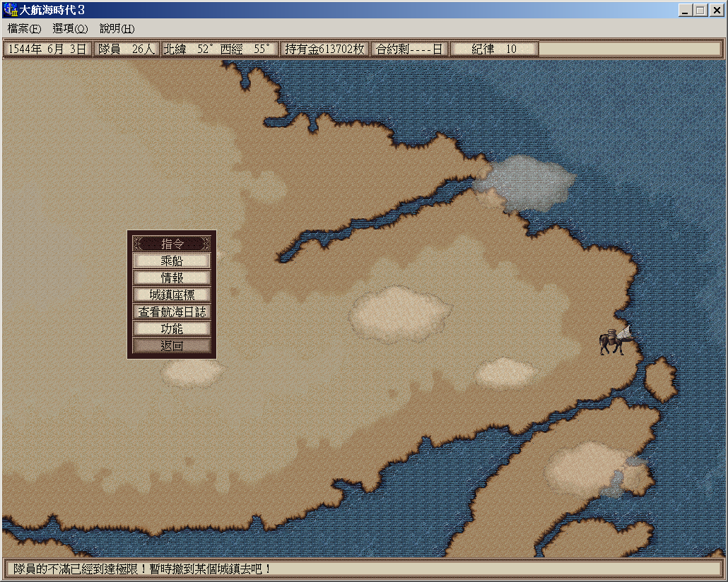The image size is (728, 582).
Task: Select 城鎮座標 in the command menu
Action: click(172, 295)
